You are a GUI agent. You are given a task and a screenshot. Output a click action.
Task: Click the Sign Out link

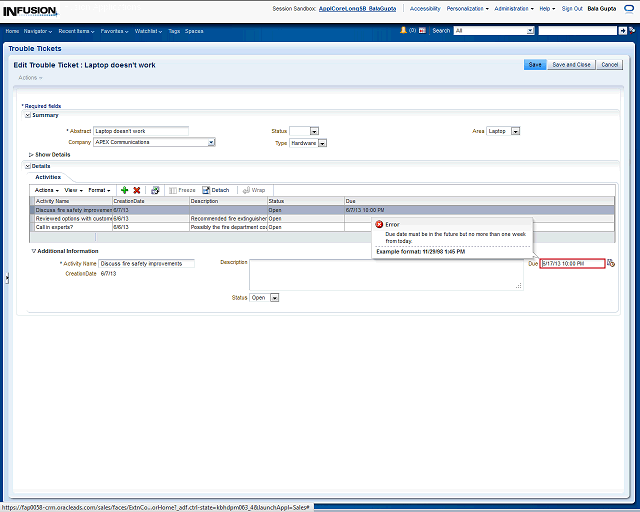point(572,8)
